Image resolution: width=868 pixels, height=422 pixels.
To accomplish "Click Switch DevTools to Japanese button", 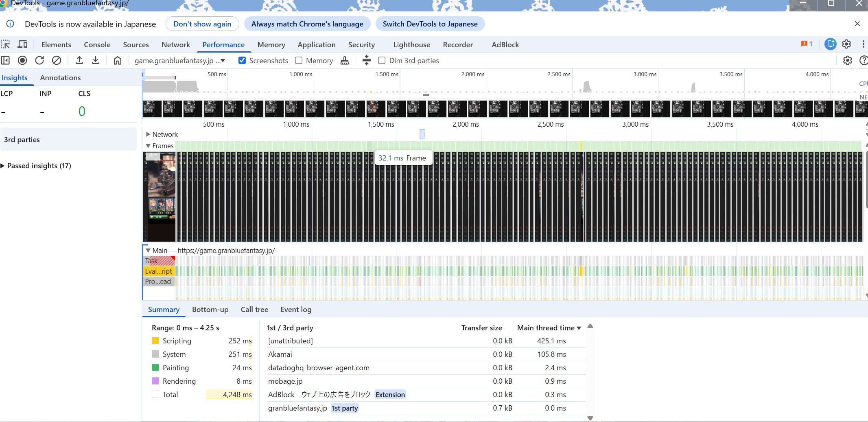I will pos(430,24).
